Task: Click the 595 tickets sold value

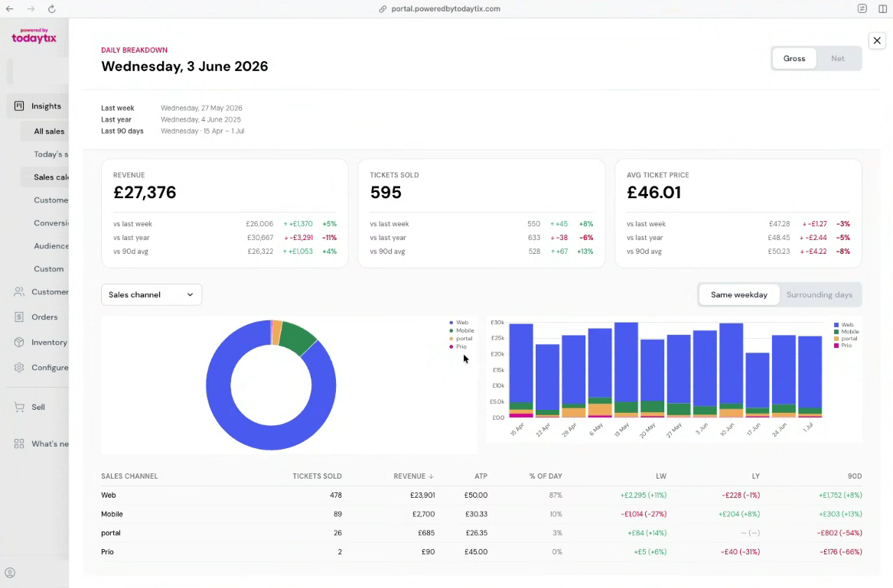Action: 386,193
